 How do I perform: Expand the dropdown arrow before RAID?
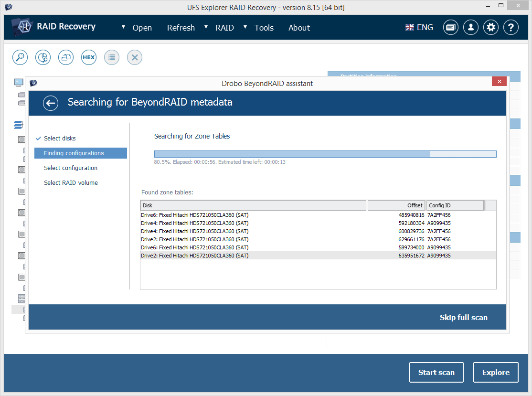coord(206,27)
